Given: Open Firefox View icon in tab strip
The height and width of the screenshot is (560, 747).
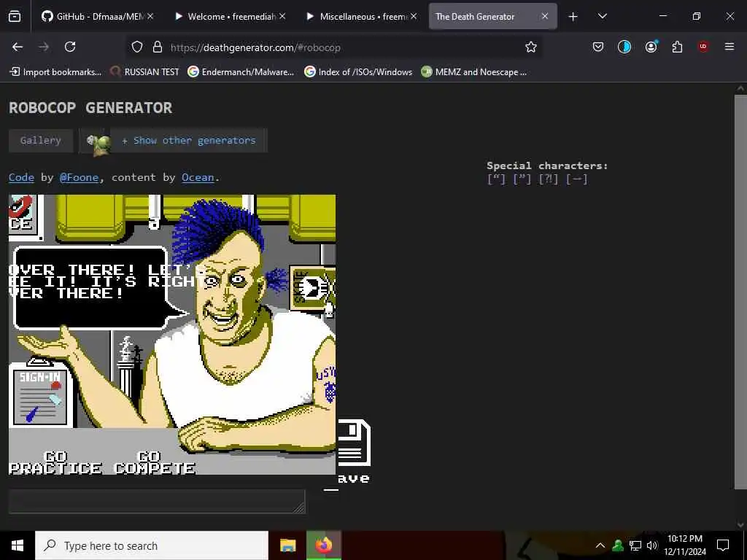Looking at the screenshot, I should click(x=15, y=16).
